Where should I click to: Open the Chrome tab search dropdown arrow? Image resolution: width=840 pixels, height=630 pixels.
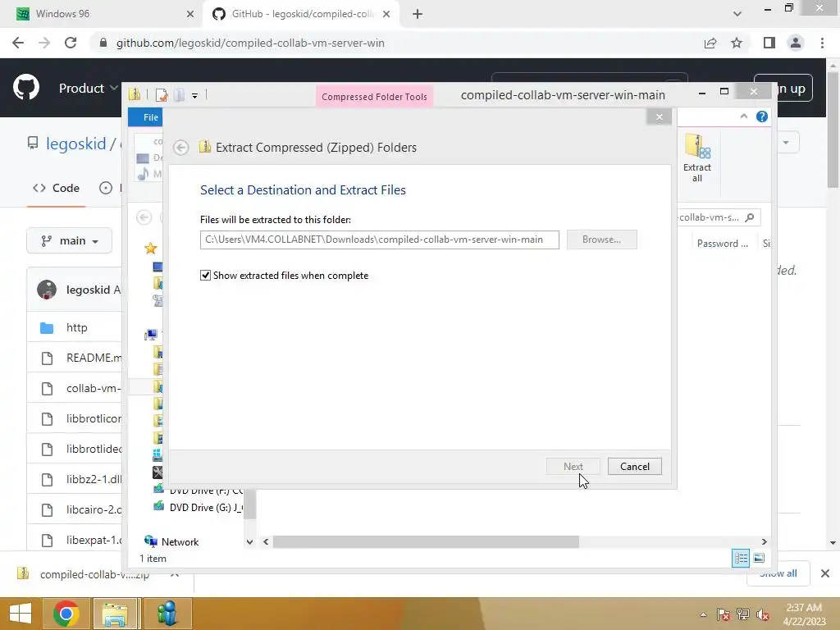click(737, 15)
